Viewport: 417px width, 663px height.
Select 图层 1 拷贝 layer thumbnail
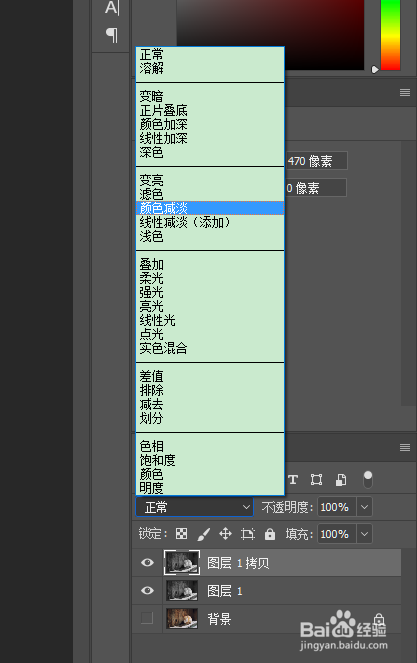[182, 562]
